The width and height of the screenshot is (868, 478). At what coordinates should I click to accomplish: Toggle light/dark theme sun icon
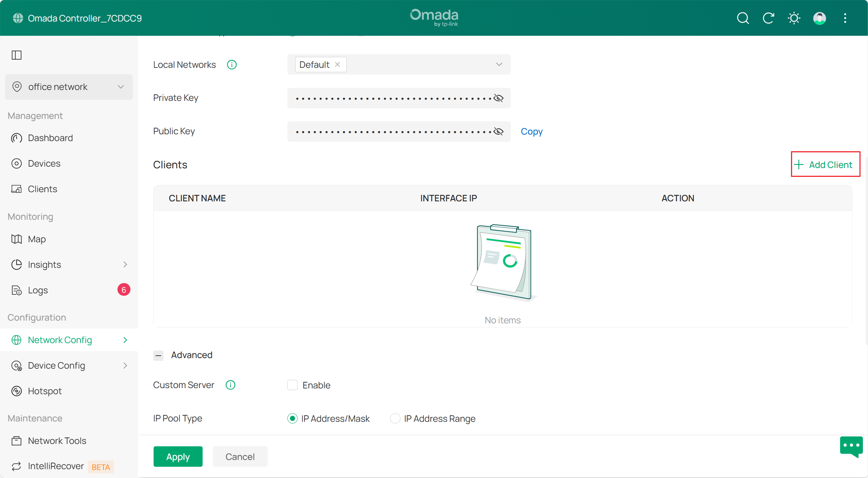coord(794,18)
